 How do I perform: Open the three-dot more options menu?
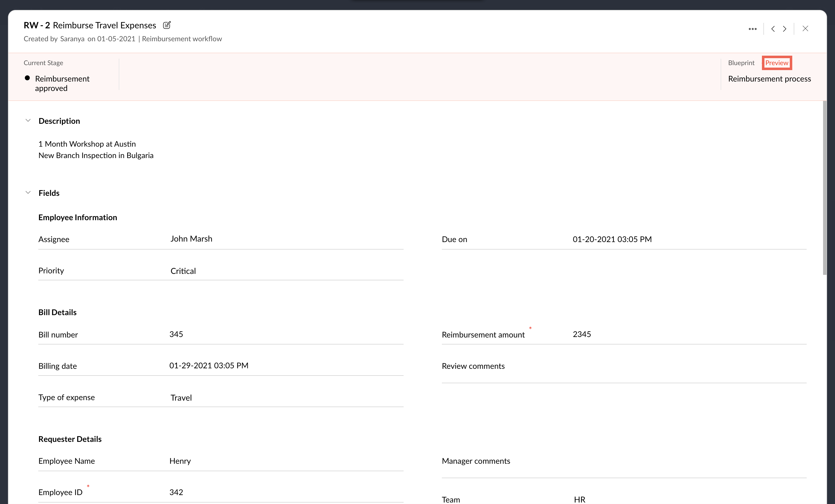coord(752,29)
